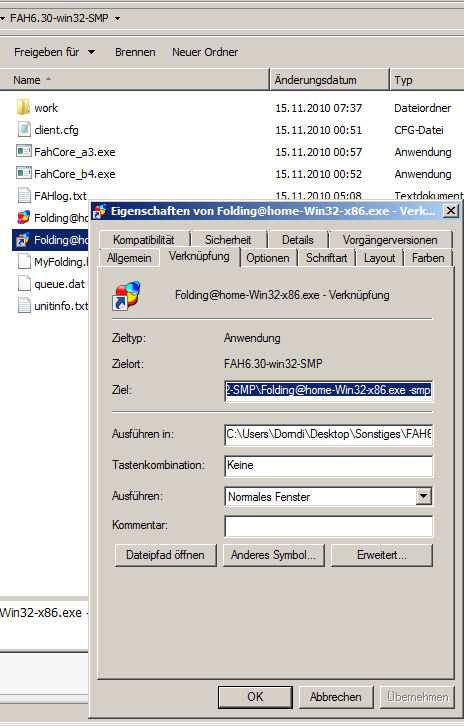Open the Schriftart tab

click(x=326, y=258)
